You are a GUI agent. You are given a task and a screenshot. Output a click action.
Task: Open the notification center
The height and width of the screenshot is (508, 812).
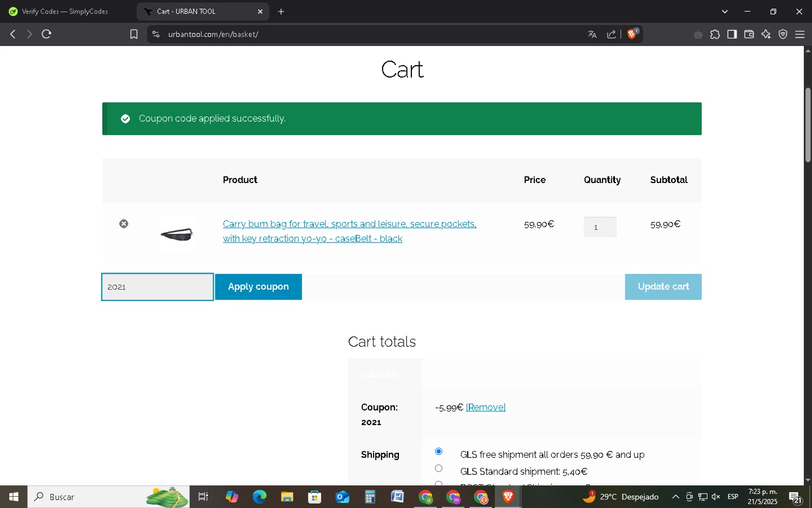(795, 497)
